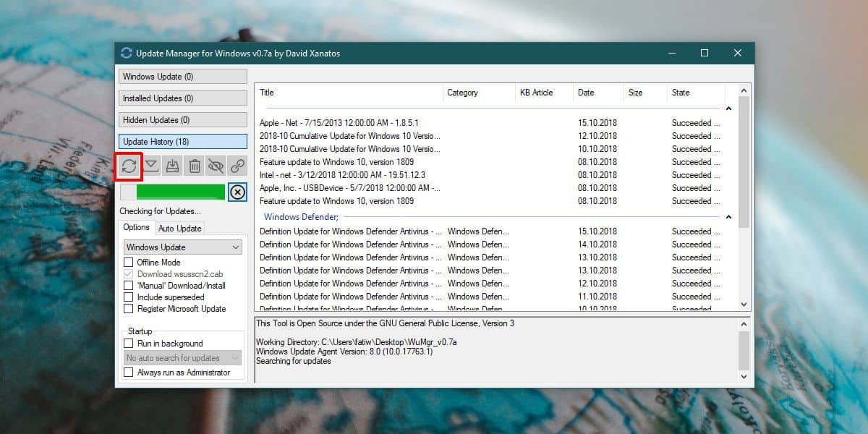Open the No auto search for updates dropdown
This screenshot has height=434, width=868.
183,358
